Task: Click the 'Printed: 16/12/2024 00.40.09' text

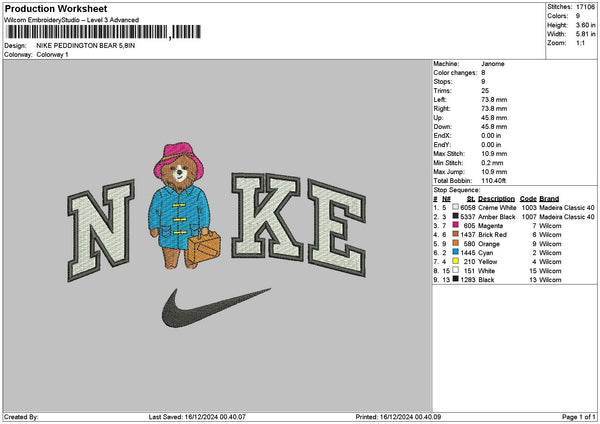Action: tap(398, 417)
